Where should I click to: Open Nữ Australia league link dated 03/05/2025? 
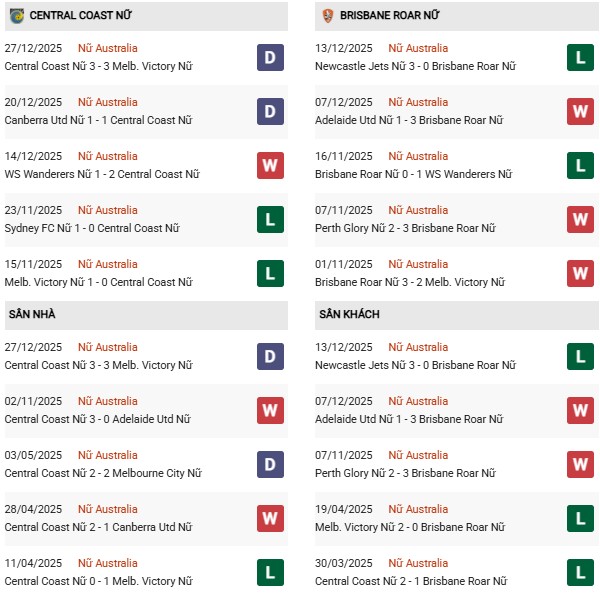pos(108,455)
